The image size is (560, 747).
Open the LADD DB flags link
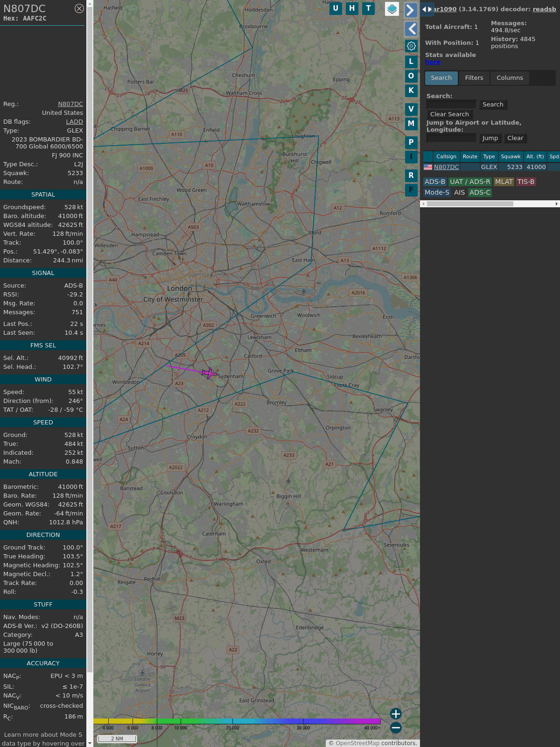coord(74,121)
